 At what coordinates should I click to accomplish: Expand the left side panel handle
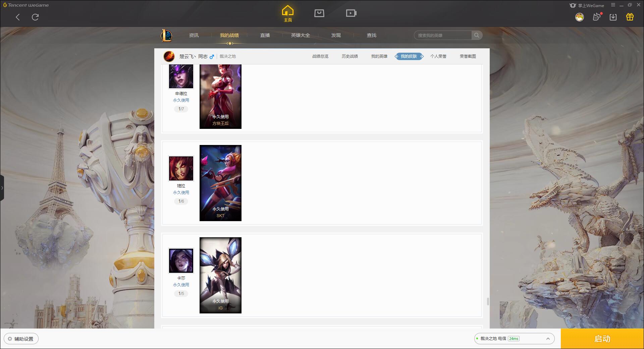[2, 188]
